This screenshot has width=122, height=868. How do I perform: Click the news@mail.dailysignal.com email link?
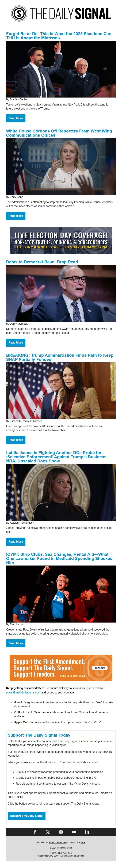[x=23, y=692]
